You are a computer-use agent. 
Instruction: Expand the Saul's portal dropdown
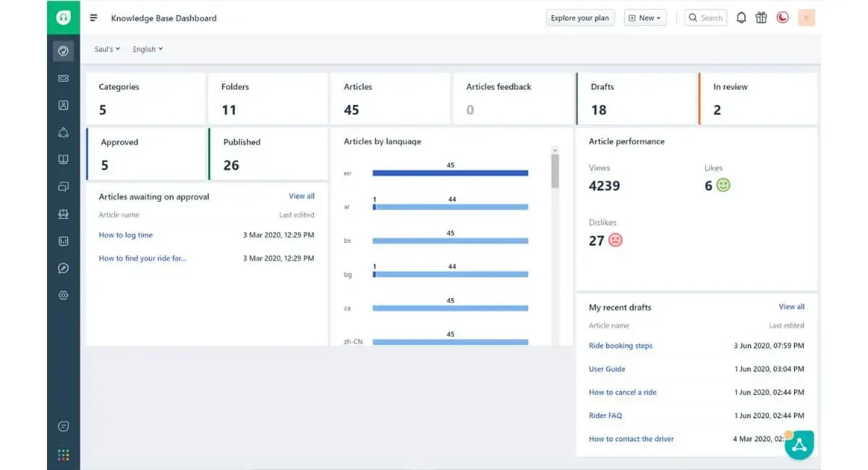[107, 49]
